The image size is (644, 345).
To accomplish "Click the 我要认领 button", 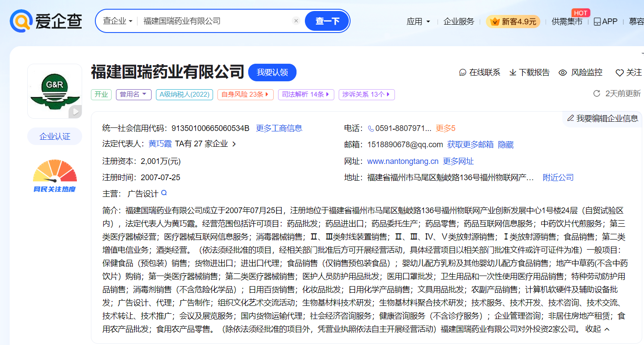I will click(x=272, y=73).
